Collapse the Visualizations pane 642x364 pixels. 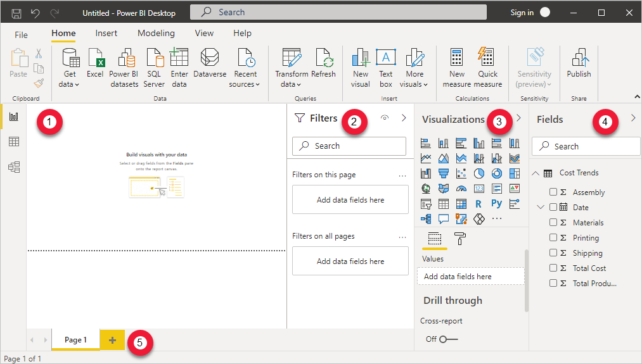click(x=519, y=118)
